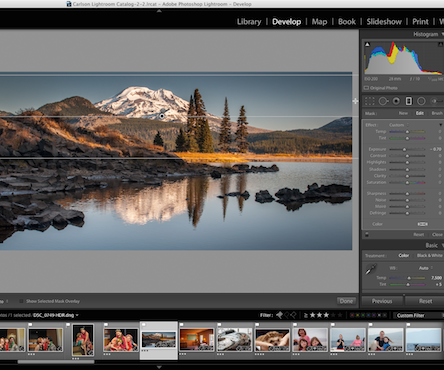
Task: Set the rating filter to one star
Action: point(312,315)
